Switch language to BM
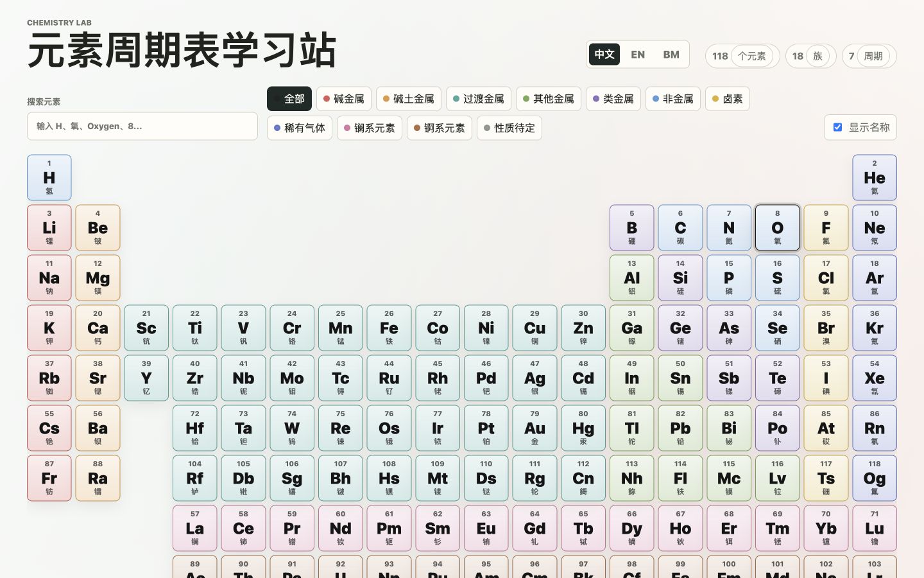The width and height of the screenshot is (924, 578). pyautogui.click(x=671, y=55)
